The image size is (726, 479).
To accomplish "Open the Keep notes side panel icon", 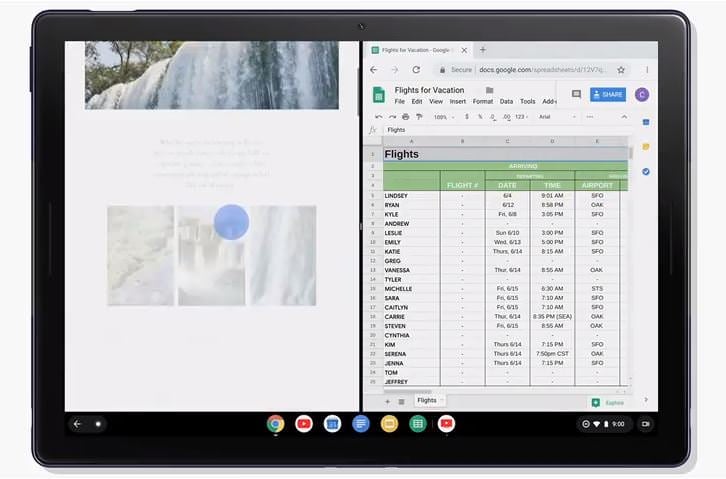I will [646, 147].
